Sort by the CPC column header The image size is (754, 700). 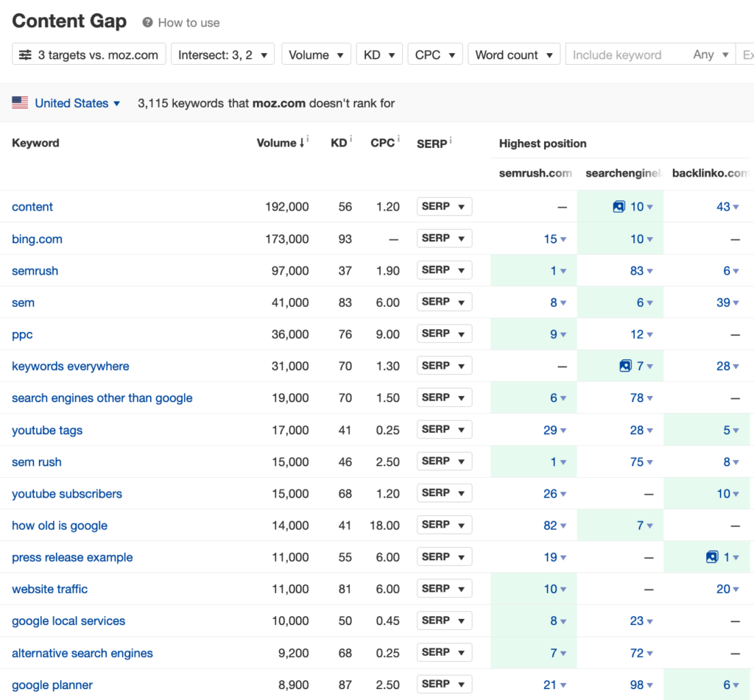(383, 143)
